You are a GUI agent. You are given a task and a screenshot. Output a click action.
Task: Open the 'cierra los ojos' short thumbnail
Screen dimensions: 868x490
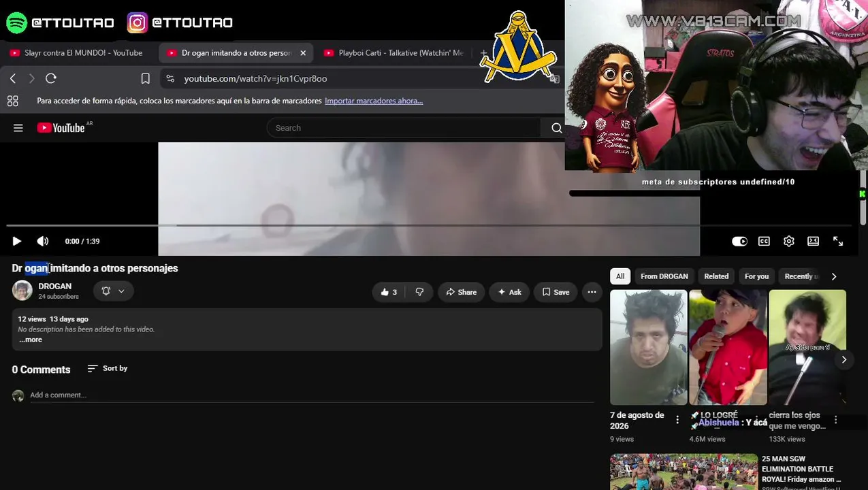click(807, 347)
